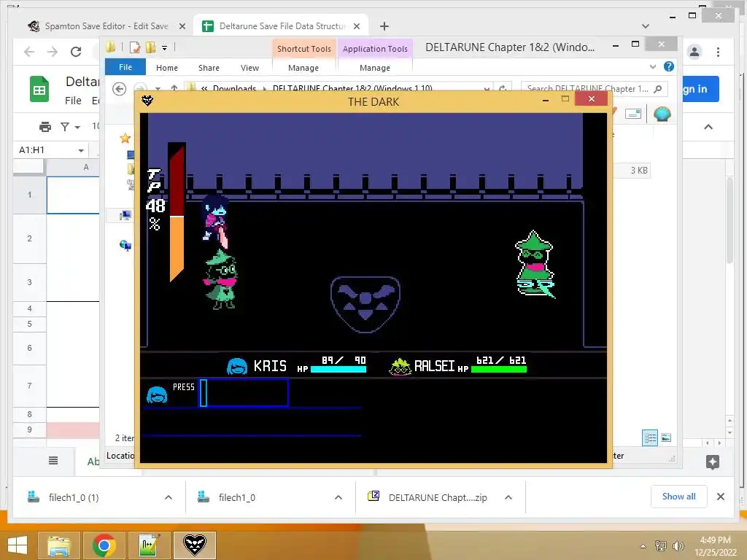Expand options for filech1_0 (1) download

(x=169, y=497)
